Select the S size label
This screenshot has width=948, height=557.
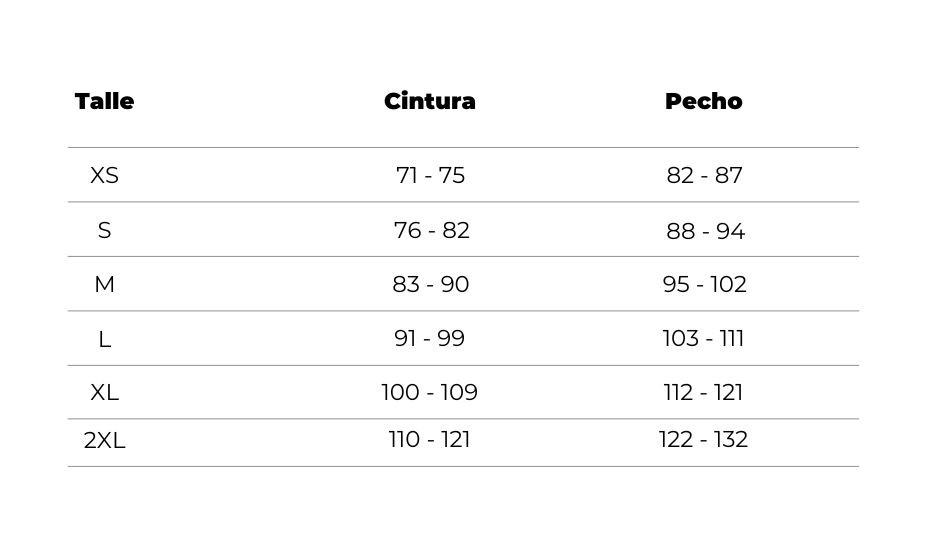click(x=105, y=230)
